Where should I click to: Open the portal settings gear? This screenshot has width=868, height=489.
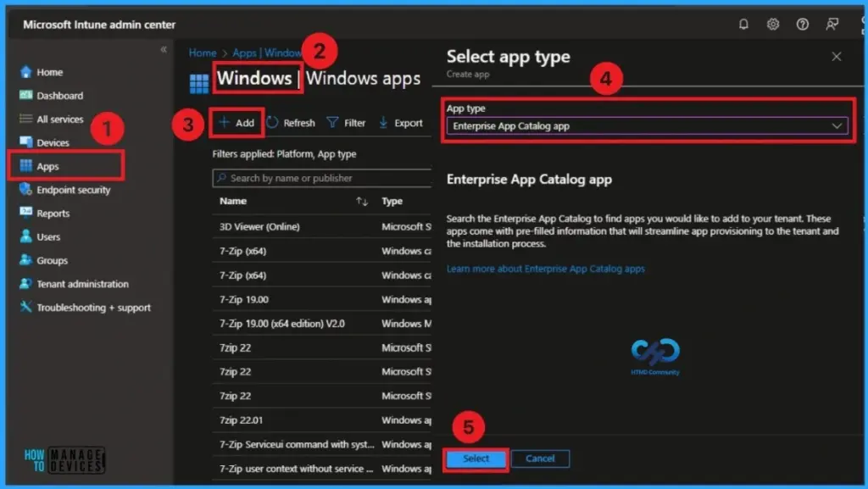(x=772, y=25)
